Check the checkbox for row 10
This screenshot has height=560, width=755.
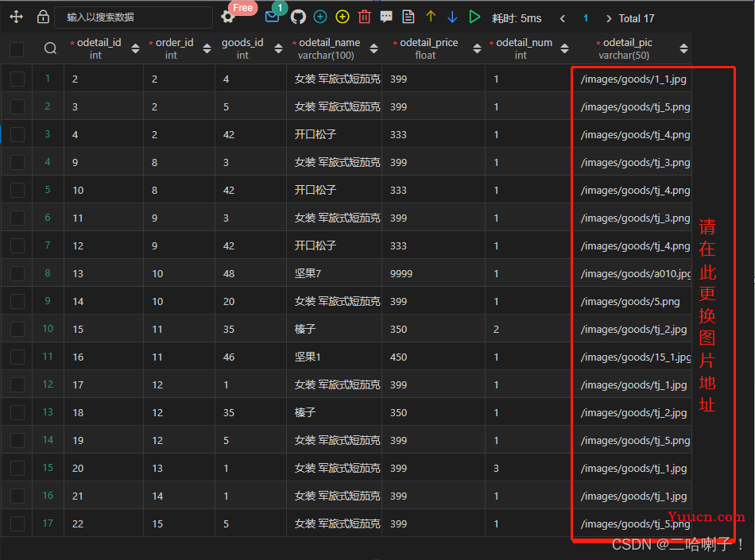tap(17, 329)
